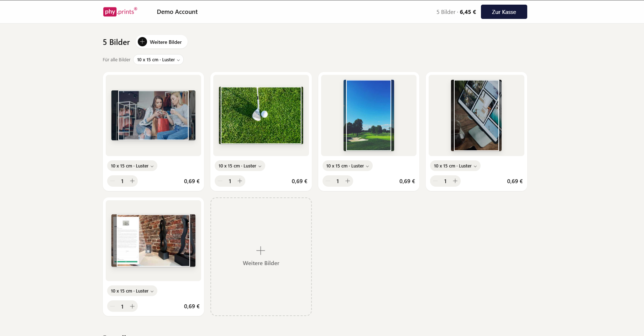Decrease quantity of the tablet photo

435,181
